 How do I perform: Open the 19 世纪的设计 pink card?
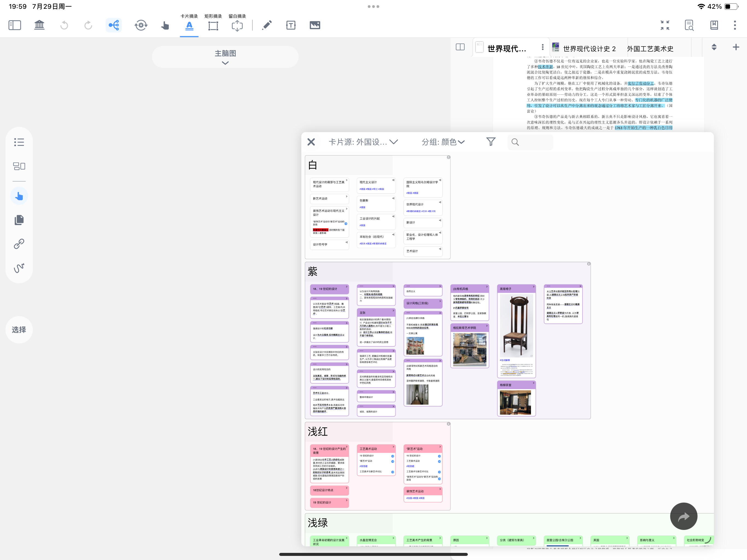coord(329,503)
